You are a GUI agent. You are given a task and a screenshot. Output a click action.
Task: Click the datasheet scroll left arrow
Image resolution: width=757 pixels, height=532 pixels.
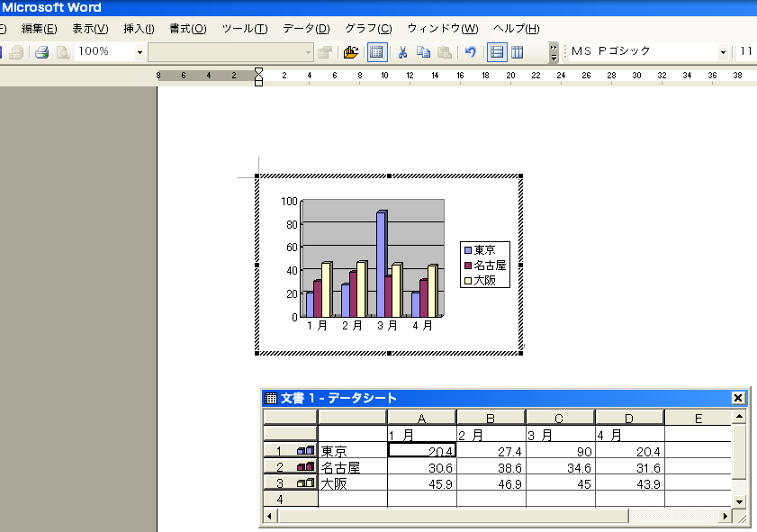click(x=270, y=516)
